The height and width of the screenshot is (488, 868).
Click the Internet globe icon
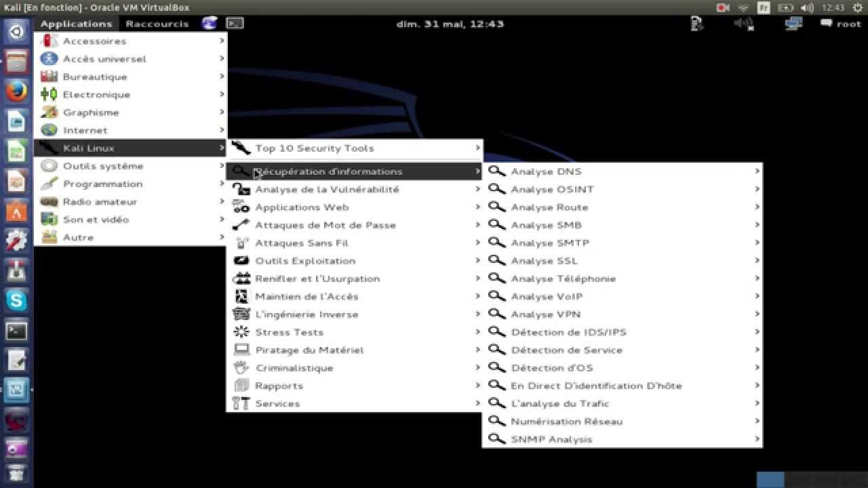[x=49, y=130]
